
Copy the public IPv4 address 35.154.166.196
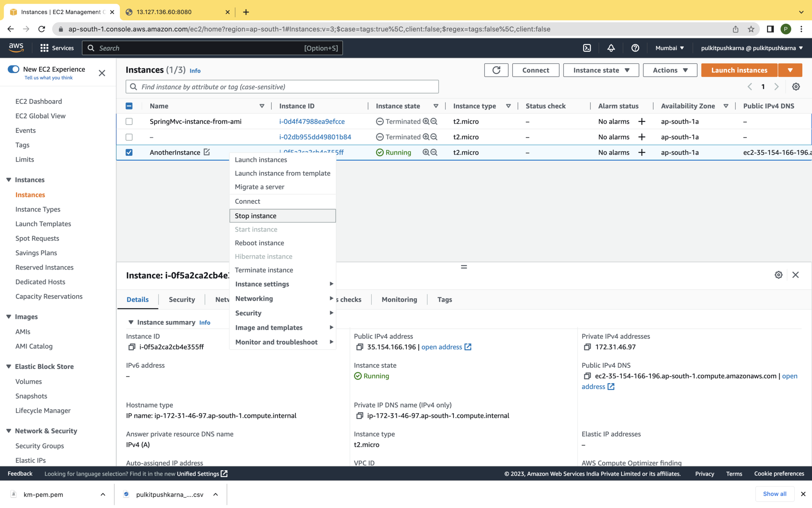click(x=359, y=347)
